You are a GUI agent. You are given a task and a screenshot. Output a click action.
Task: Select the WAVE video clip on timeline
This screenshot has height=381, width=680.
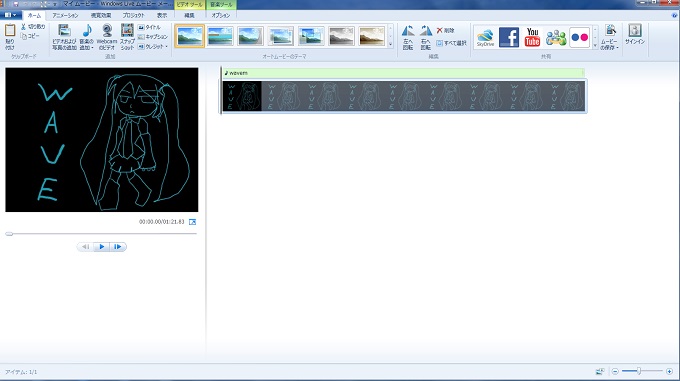(x=404, y=96)
